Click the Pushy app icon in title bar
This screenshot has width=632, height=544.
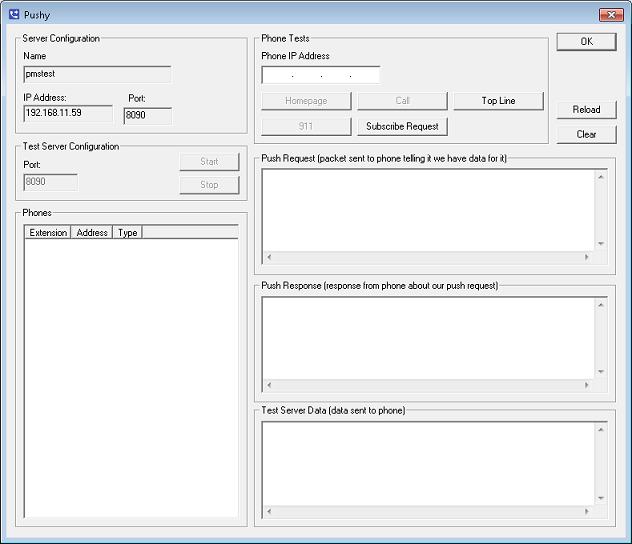pyautogui.click(x=13, y=14)
